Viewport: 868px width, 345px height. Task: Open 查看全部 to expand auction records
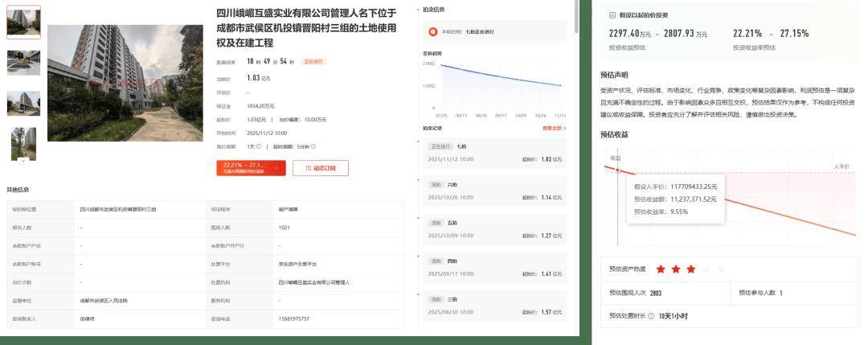pos(554,128)
